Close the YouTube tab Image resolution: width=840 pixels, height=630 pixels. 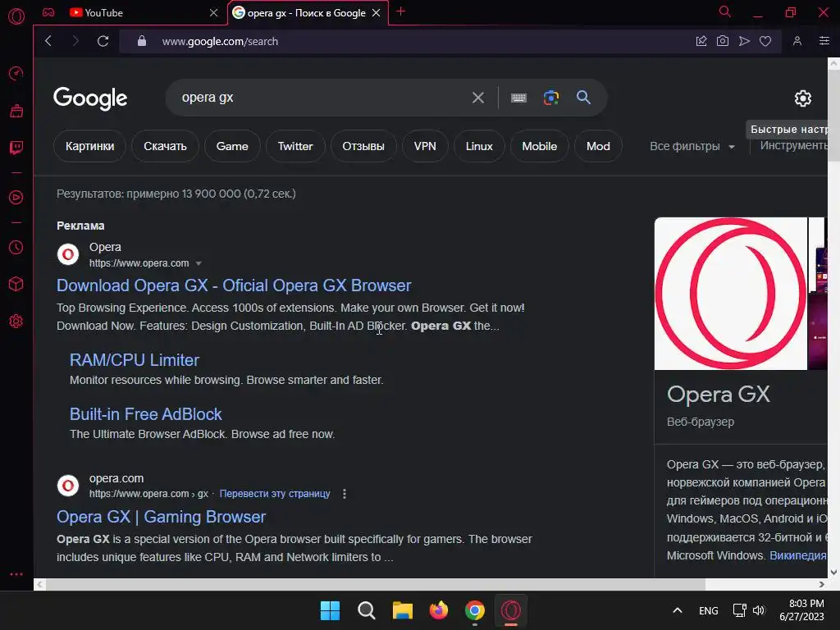pos(214,12)
